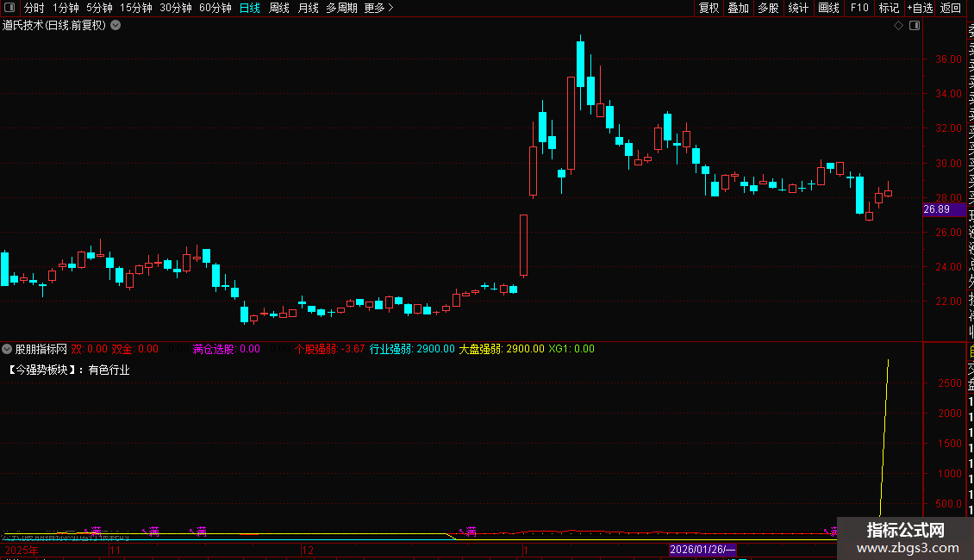Image resolution: width=974 pixels, height=560 pixels.
Task: Add stock with +自选 button
Action: pyautogui.click(x=920, y=8)
